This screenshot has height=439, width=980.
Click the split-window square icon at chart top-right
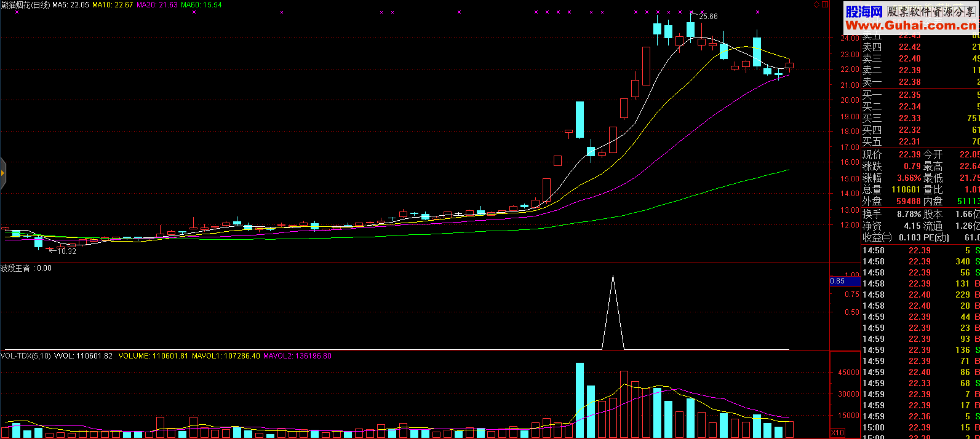pos(825,4)
